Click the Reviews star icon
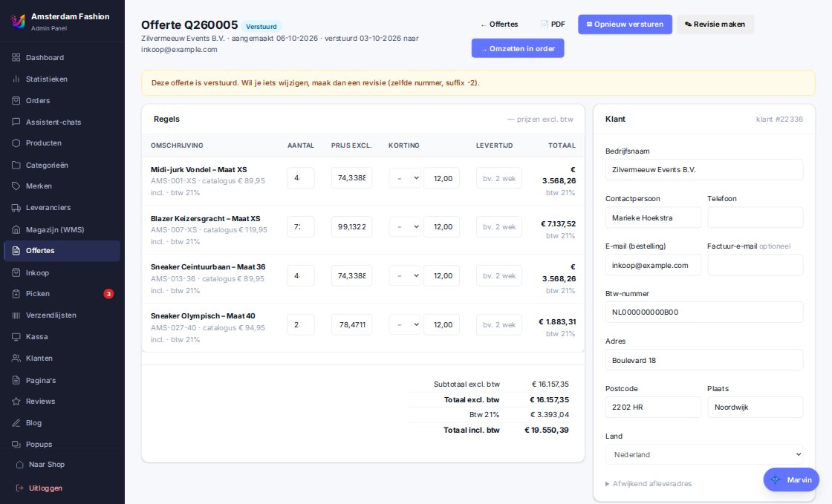This screenshot has height=504, width=832. tap(16, 401)
